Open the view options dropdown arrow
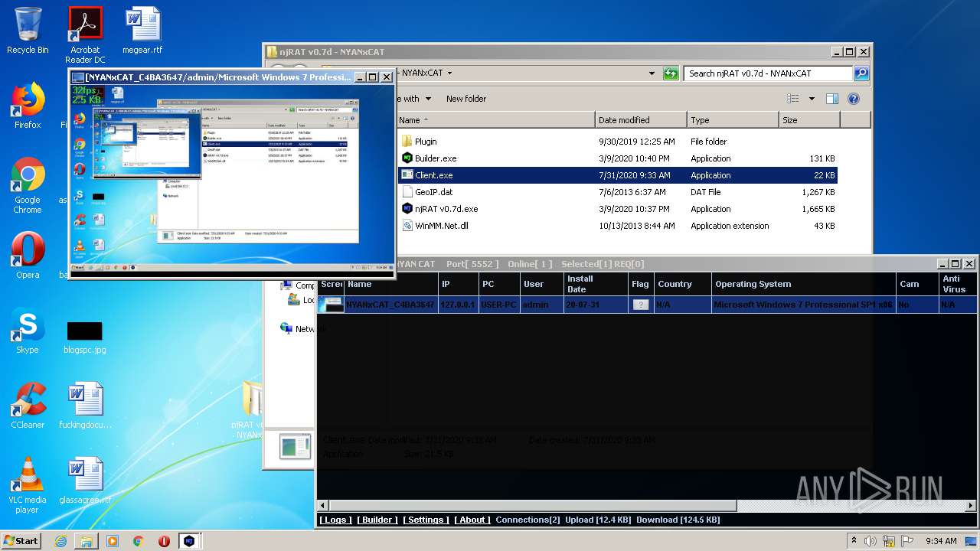The width and height of the screenshot is (980, 551). coord(812,99)
